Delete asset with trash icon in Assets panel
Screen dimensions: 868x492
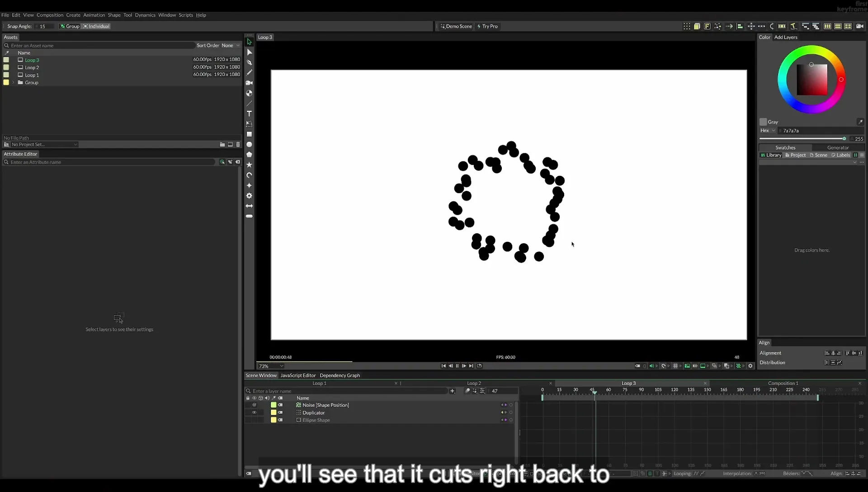point(238,144)
